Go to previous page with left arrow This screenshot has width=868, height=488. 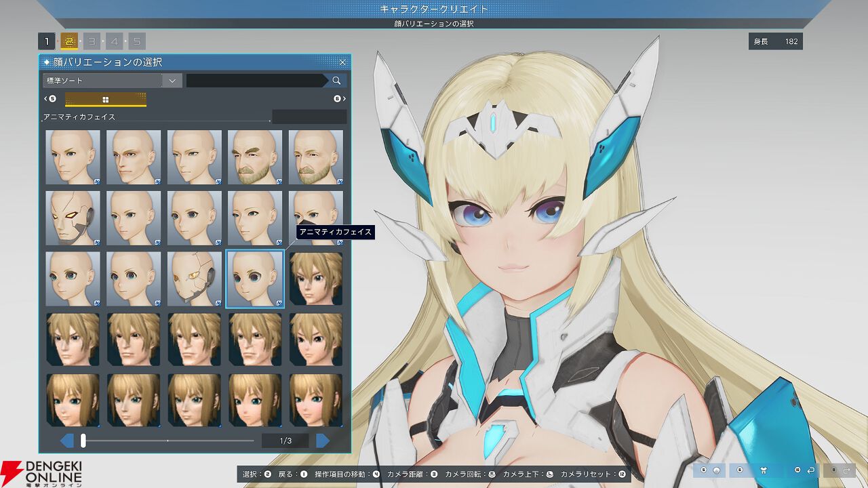point(67,441)
